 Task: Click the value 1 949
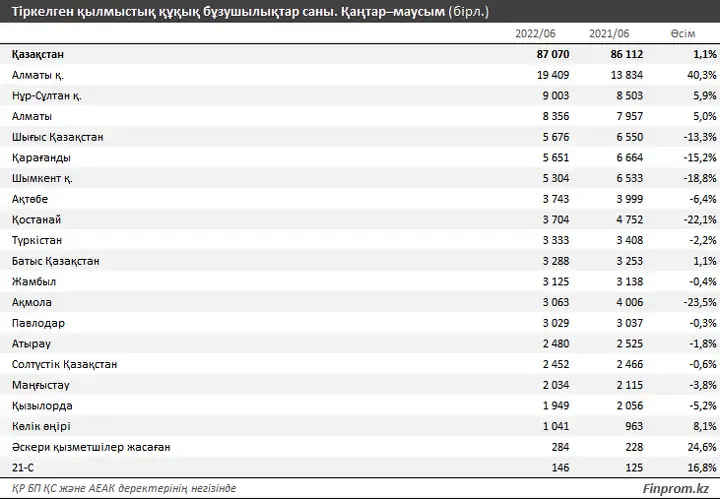coord(556,405)
